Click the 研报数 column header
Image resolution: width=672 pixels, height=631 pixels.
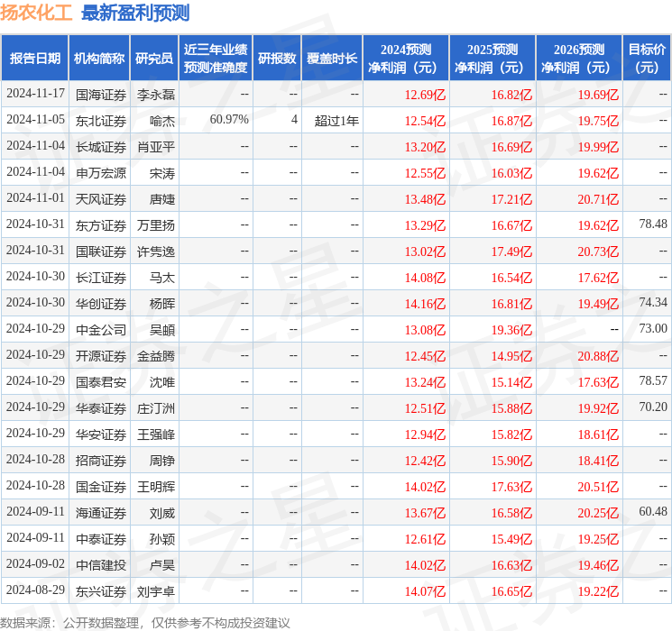(277, 59)
